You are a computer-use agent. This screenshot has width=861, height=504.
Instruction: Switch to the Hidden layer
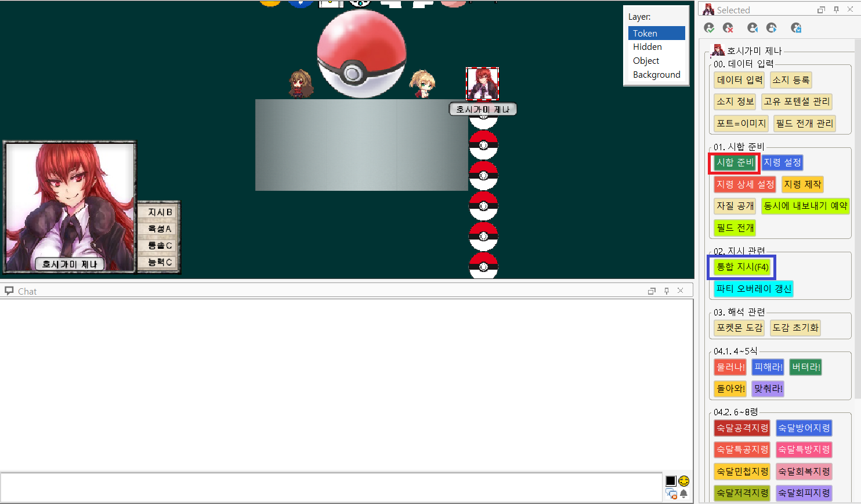pyautogui.click(x=647, y=47)
